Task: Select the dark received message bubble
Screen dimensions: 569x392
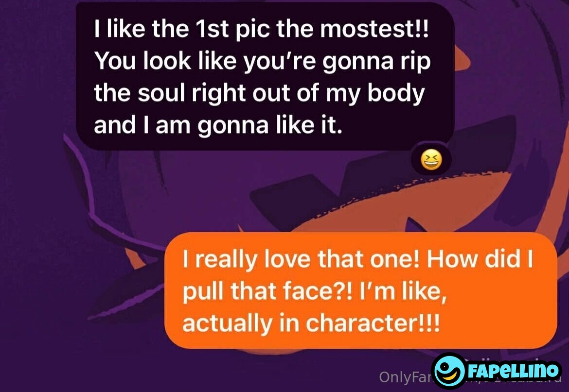Action: point(265,76)
